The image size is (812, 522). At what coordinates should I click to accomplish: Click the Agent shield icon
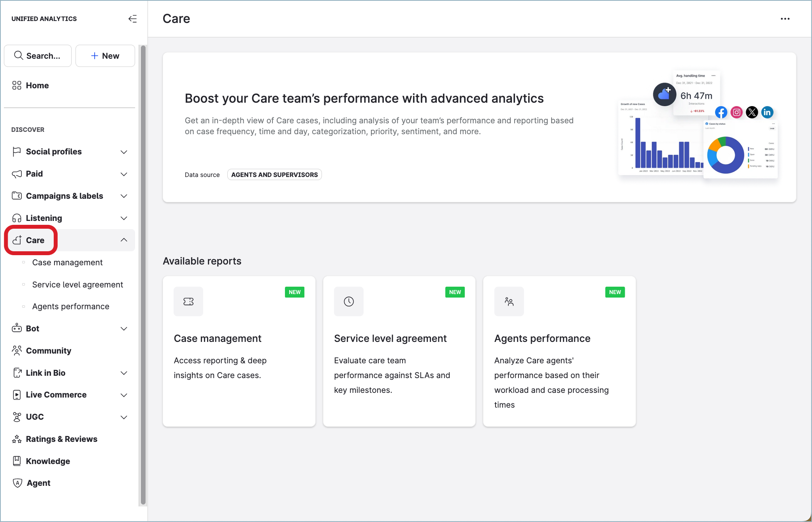pos(17,483)
